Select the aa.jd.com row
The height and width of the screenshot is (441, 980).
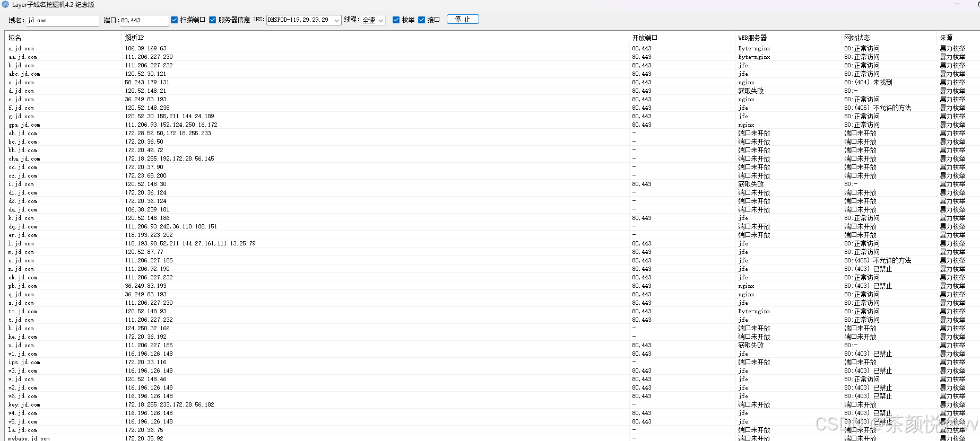point(492,57)
